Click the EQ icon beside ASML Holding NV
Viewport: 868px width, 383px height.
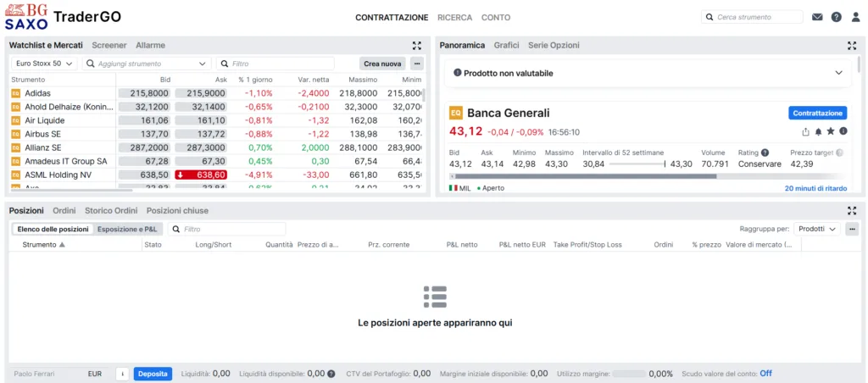pos(15,175)
